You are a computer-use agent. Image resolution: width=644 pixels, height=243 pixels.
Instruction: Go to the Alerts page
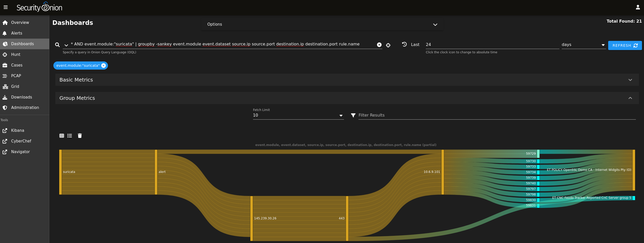[25, 33]
